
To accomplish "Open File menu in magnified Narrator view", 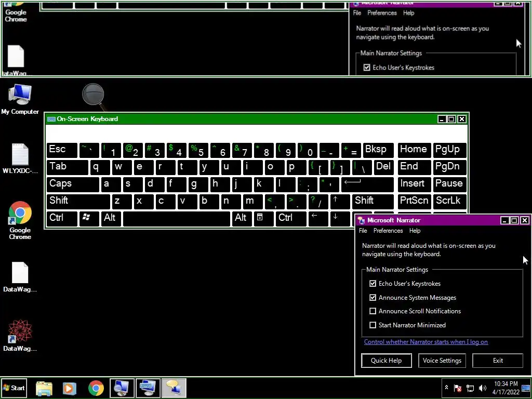I will click(357, 13).
